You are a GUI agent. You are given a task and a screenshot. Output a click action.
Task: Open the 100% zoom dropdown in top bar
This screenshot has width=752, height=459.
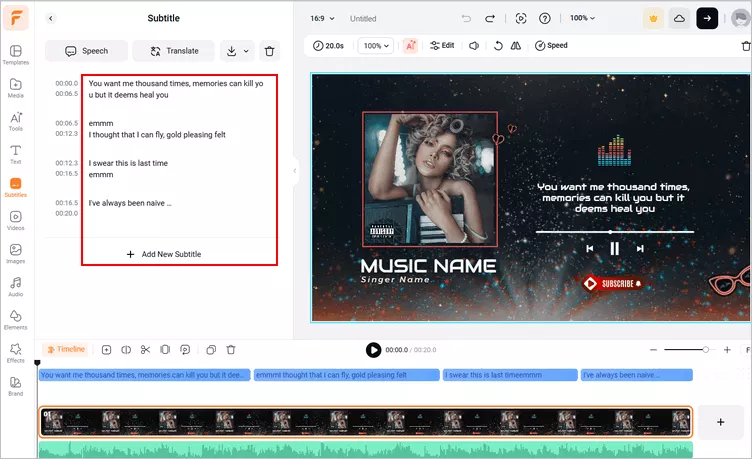pos(583,18)
